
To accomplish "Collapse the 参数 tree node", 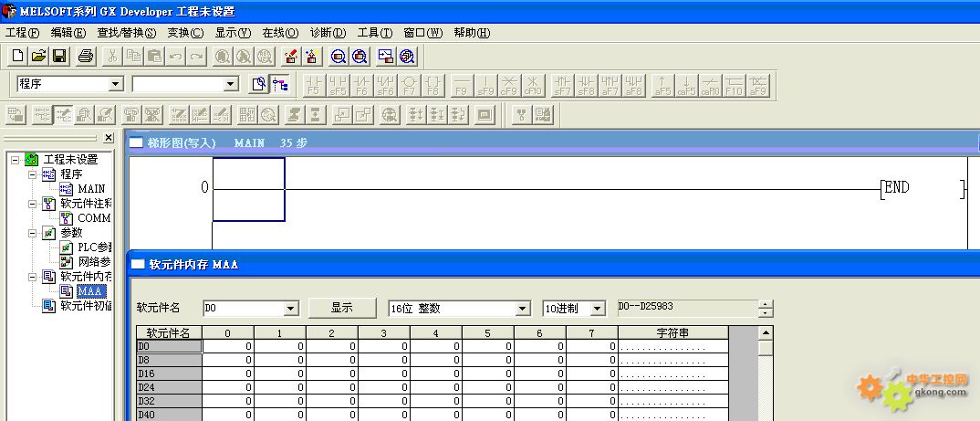I will [32, 233].
